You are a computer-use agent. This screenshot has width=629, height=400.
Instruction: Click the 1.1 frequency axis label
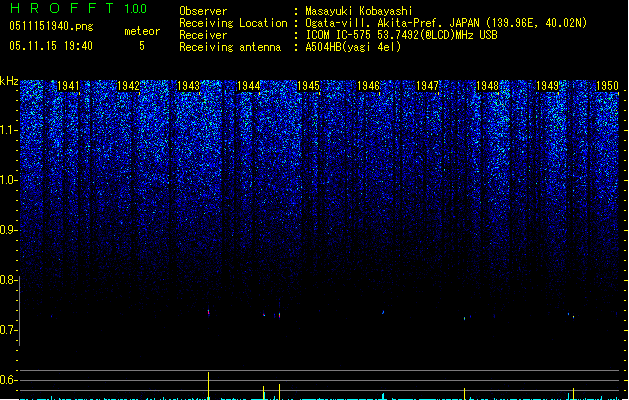(8, 130)
